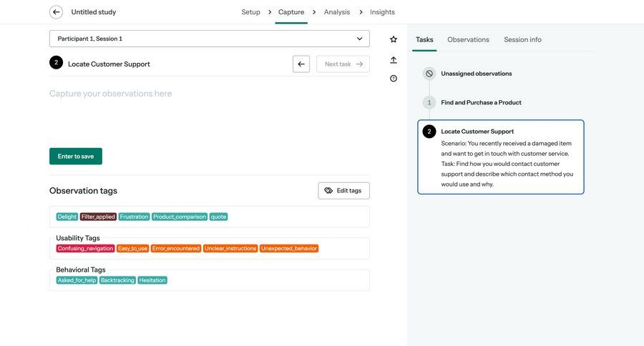Open the Session info tab
Viewport: 644px width, 346px height.
click(x=522, y=40)
